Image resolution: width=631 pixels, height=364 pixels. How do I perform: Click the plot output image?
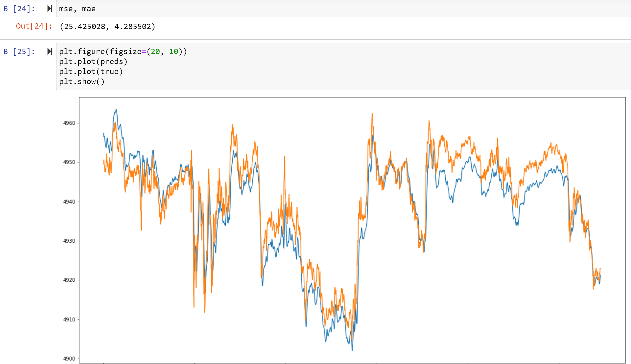tap(350, 225)
